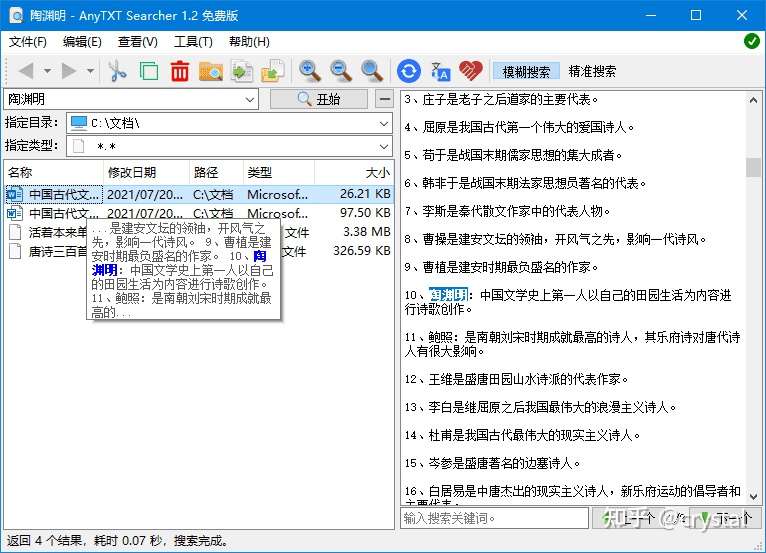Click the highlighted 陶渊明 in preview pane

click(x=448, y=295)
